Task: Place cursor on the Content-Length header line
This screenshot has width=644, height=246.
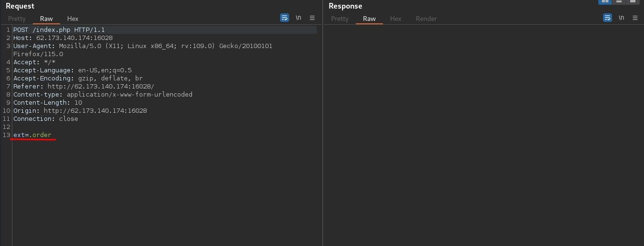Action: coord(48,103)
